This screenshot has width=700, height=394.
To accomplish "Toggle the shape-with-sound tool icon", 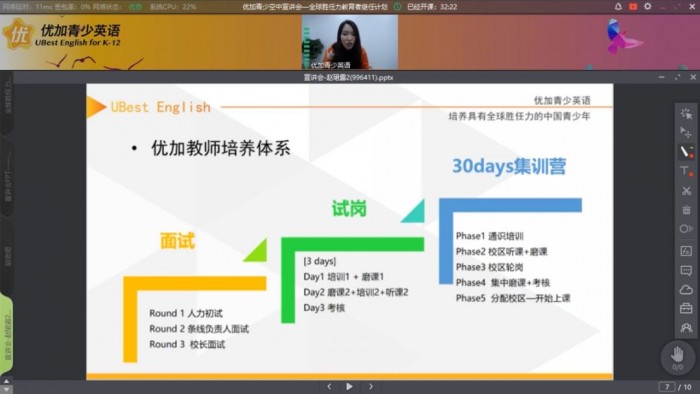I will 686,229.
